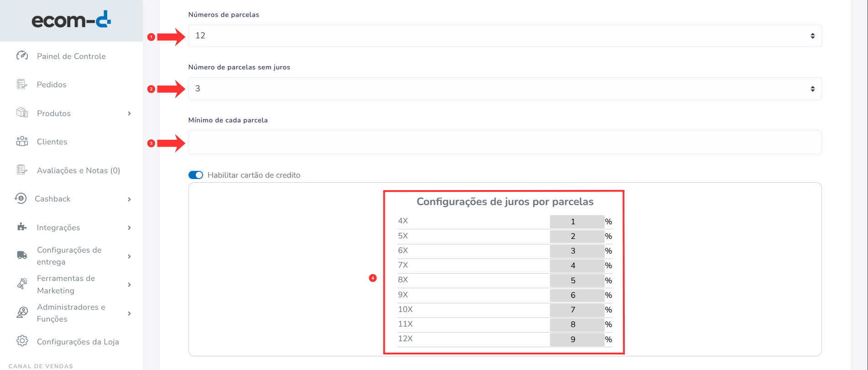This screenshot has width=868, height=370.
Task: Click the ecom-d logo
Action: click(x=71, y=20)
